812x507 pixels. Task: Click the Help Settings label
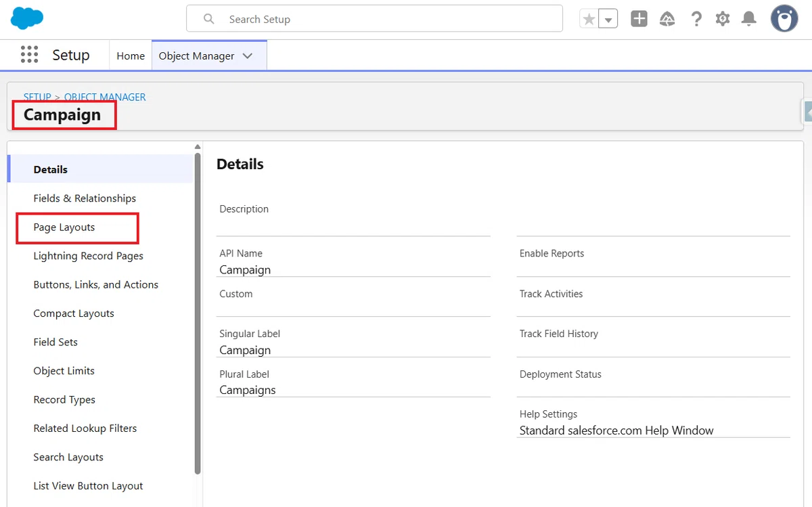pos(549,414)
